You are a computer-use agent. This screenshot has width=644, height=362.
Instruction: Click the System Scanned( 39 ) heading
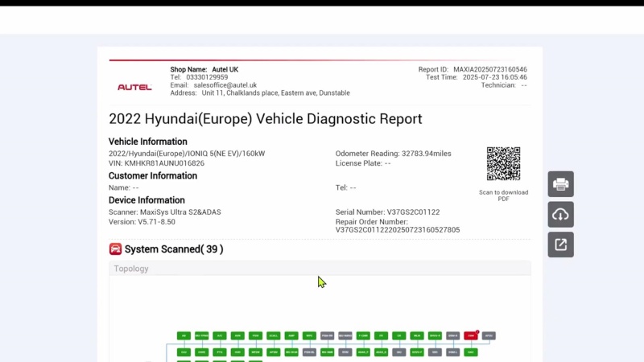pos(174,249)
